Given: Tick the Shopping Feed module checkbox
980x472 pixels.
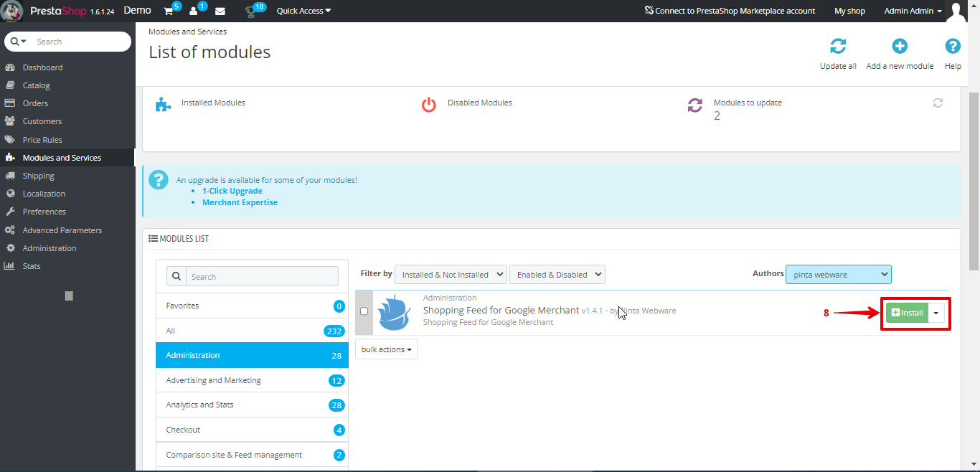Looking at the screenshot, I should tap(364, 311).
